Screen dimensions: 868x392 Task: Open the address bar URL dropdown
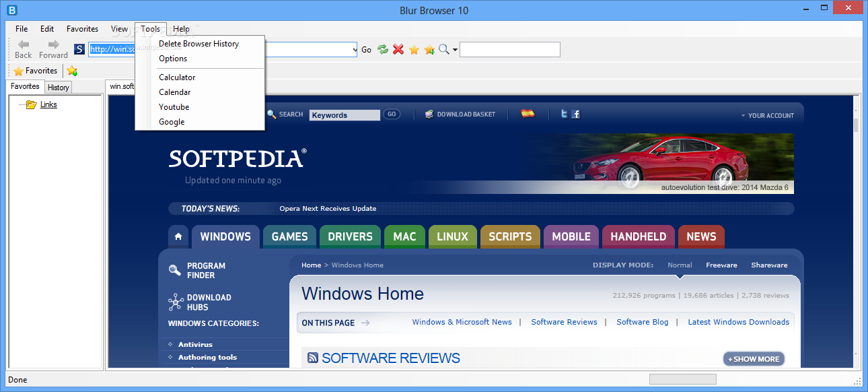(355, 49)
